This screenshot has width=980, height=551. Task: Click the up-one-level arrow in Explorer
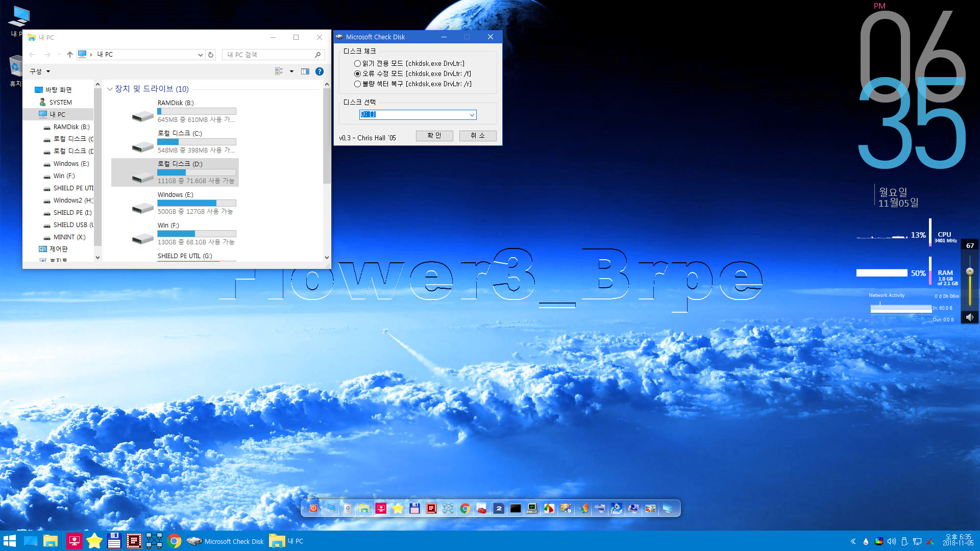tap(70, 55)
